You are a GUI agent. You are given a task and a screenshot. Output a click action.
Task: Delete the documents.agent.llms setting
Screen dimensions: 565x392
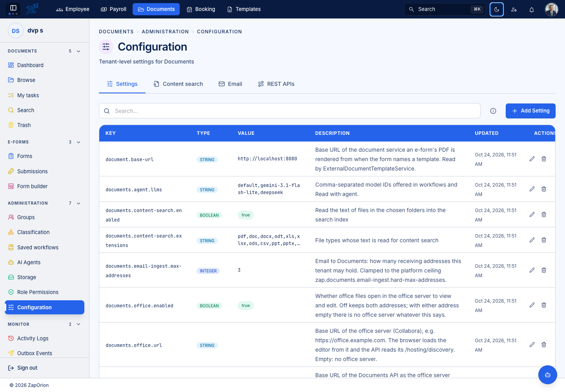(x=544, y=189)
